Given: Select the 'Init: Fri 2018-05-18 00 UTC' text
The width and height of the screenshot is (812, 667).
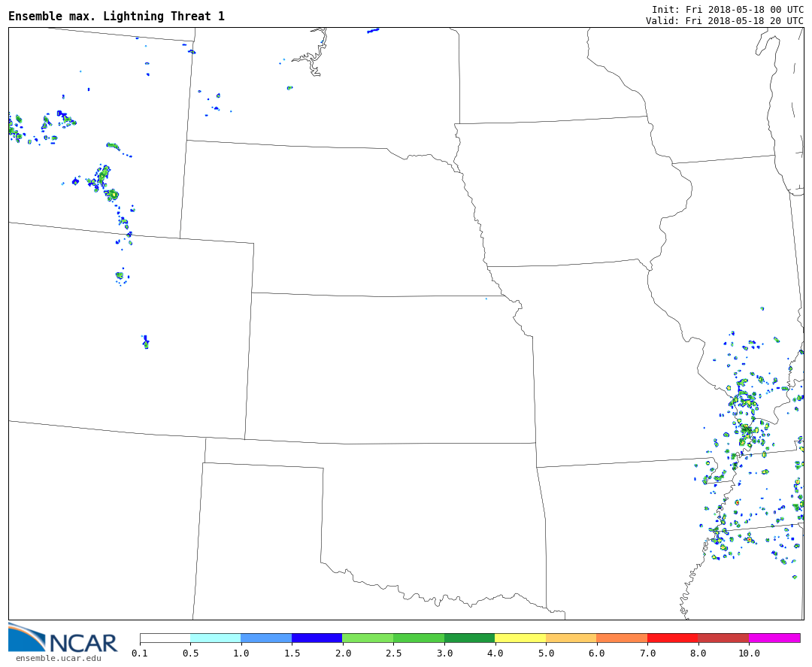Looking at the screenshot, I should coord(728,9).
